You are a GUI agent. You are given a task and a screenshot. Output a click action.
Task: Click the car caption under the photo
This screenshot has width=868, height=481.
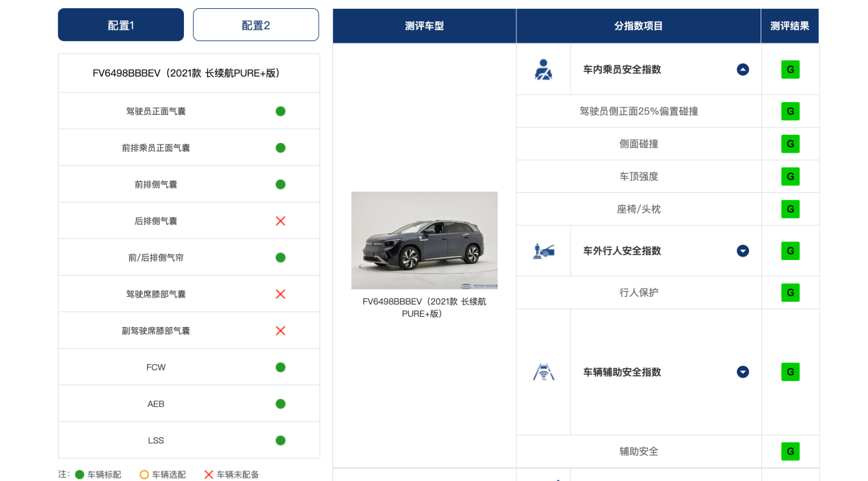pos(425,307)
